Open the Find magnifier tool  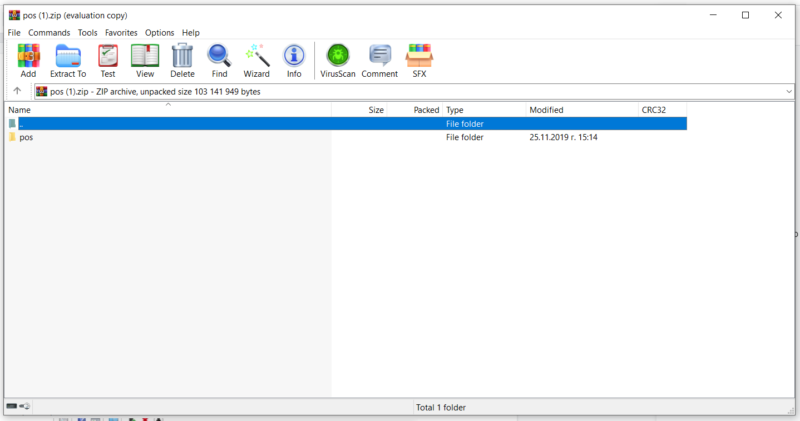tap(219, 60)
